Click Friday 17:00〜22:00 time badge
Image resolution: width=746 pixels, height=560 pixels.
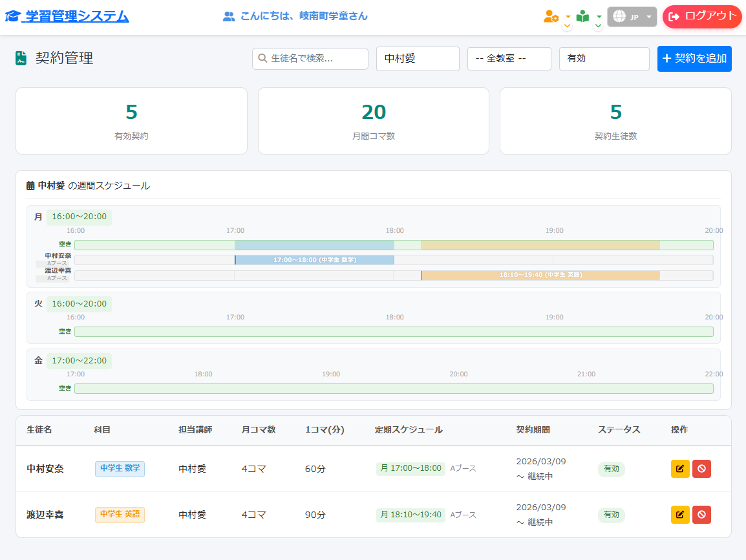click(x=79, y=361)
